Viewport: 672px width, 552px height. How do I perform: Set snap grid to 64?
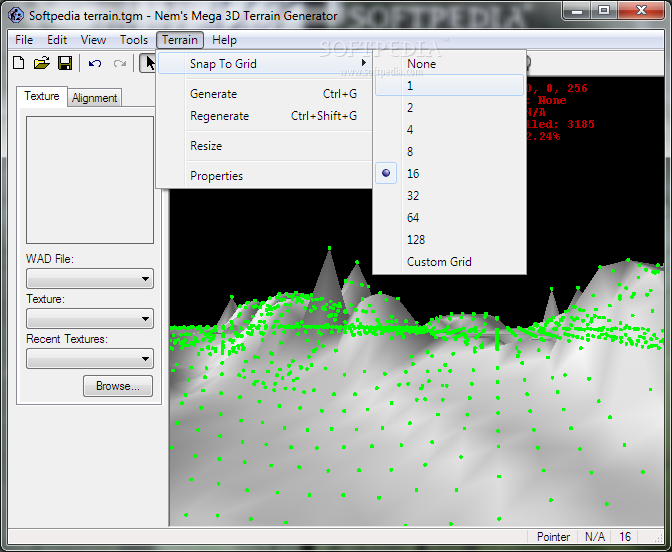[x=449, y=217]
